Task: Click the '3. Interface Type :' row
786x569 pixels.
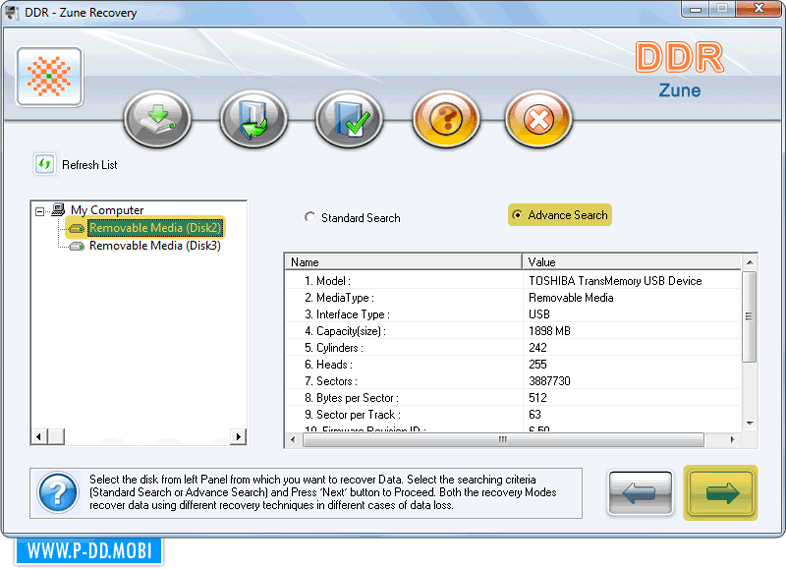Action: click(x=513, y=314)
